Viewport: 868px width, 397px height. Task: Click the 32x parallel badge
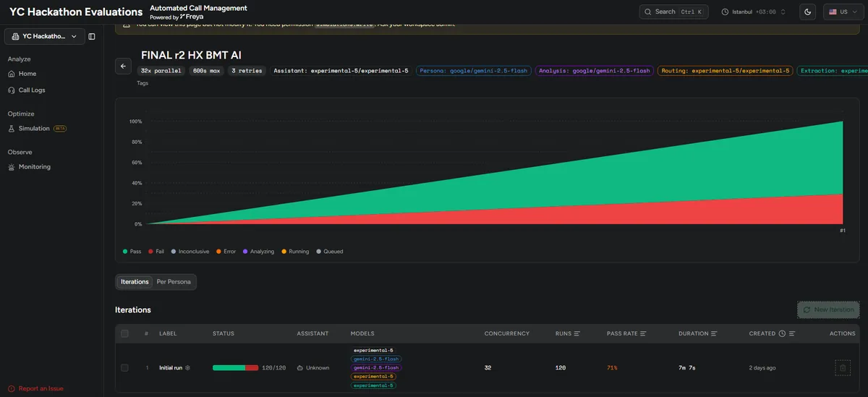(161, 71)
